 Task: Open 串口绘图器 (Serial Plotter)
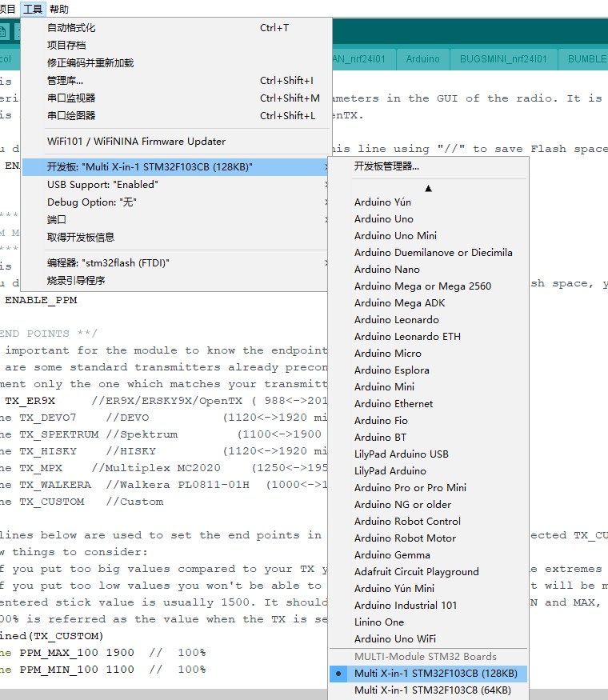click(x=176, y=116)
